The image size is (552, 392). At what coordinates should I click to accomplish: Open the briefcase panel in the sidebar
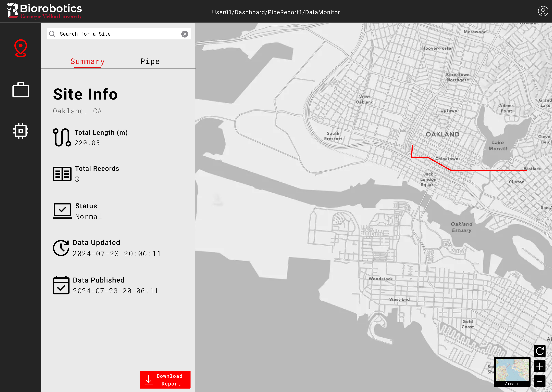coord(21,90)
